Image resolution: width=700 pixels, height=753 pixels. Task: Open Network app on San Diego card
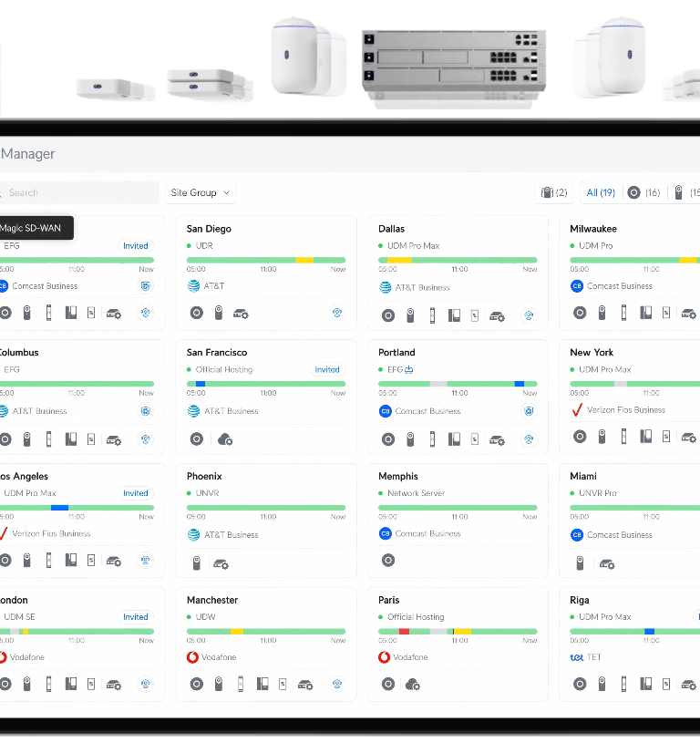[x=196, y=313]
